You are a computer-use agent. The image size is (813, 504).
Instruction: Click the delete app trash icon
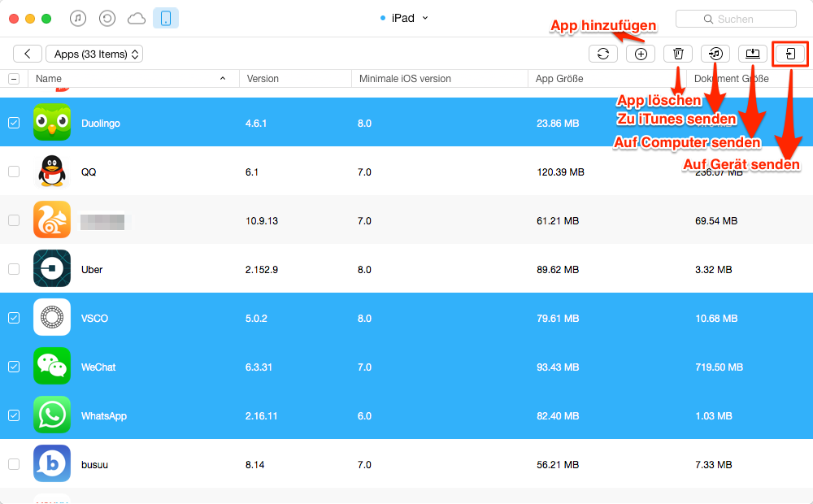point(678,54)
